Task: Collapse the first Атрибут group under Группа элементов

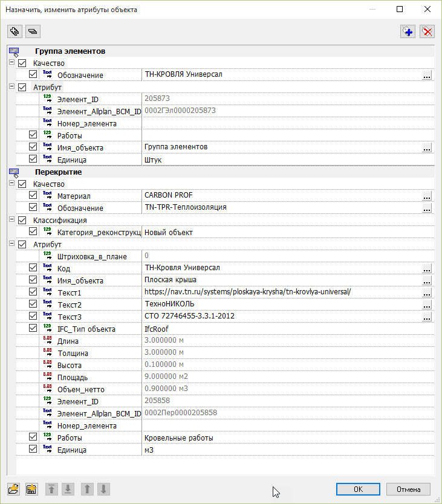Action: point(11,87)
